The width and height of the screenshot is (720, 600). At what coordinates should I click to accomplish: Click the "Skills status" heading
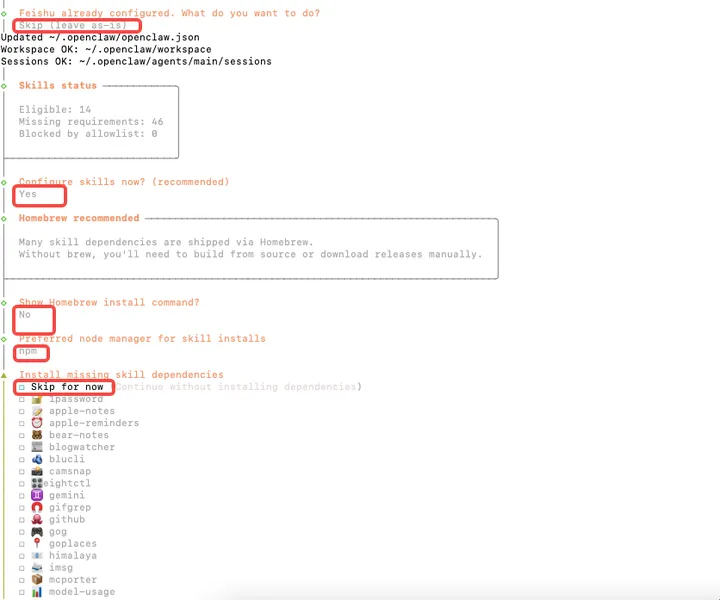pos(58,85)
